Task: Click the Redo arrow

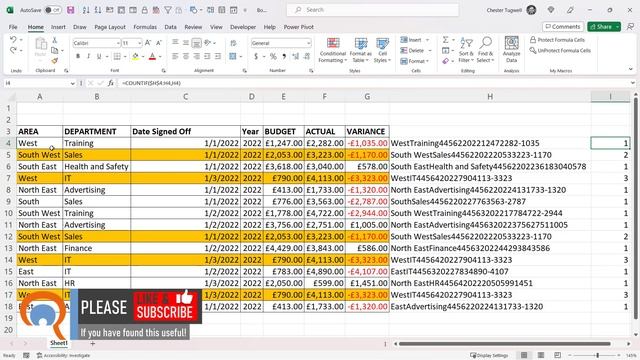Action: [13, 50]
